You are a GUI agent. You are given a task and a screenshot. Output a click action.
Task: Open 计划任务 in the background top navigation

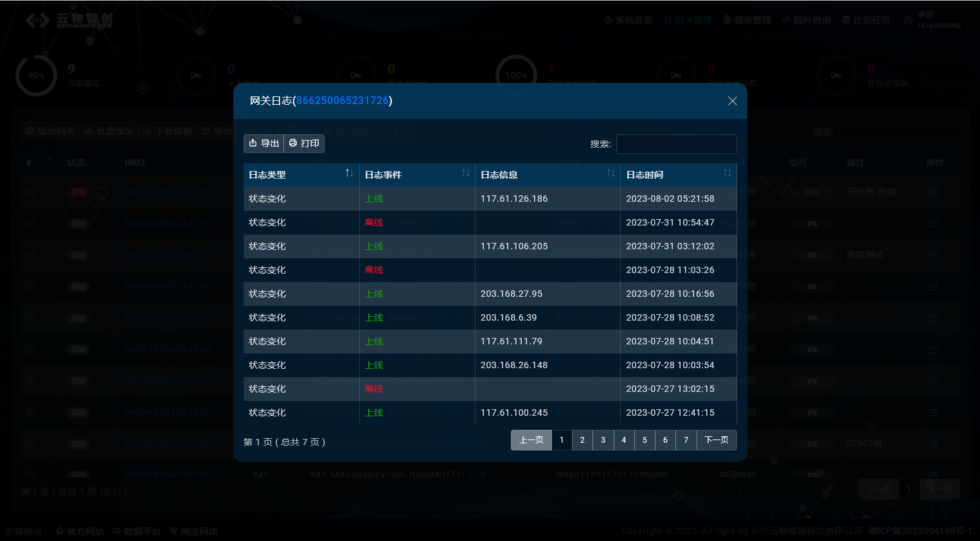(866, 20)
